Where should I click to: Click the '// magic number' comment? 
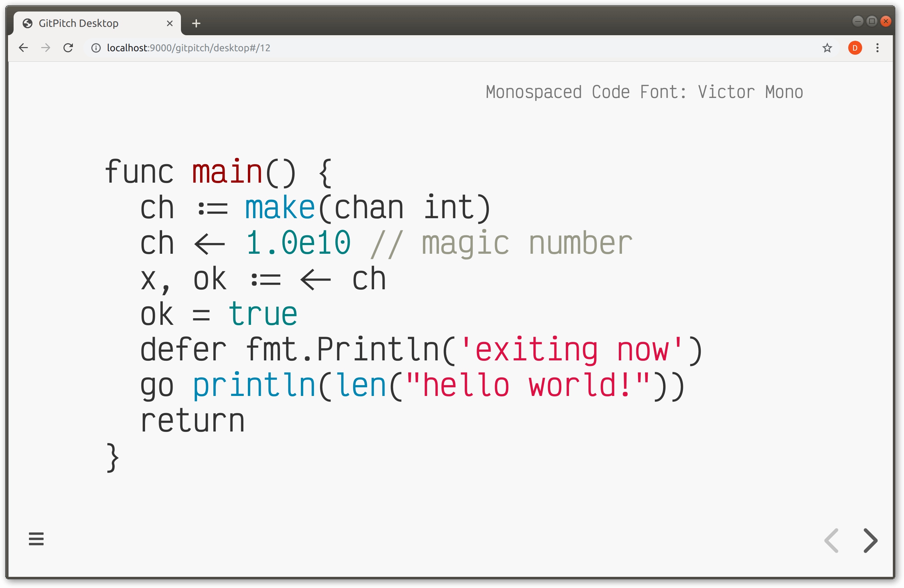tap(501, 244)
